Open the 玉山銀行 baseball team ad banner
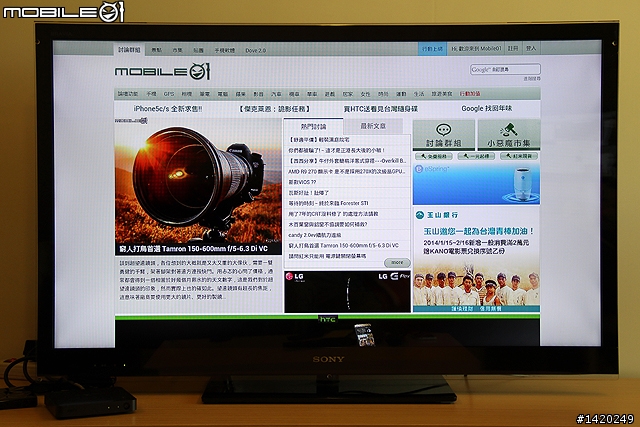This screenshot has width=640, height=427. 476,260
